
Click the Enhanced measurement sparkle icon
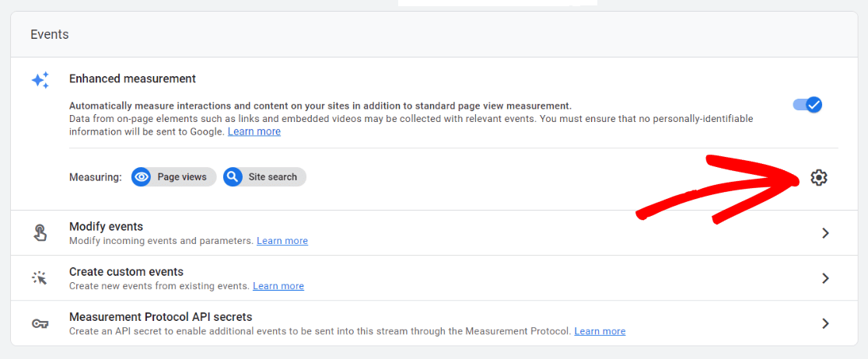point(40,80)
